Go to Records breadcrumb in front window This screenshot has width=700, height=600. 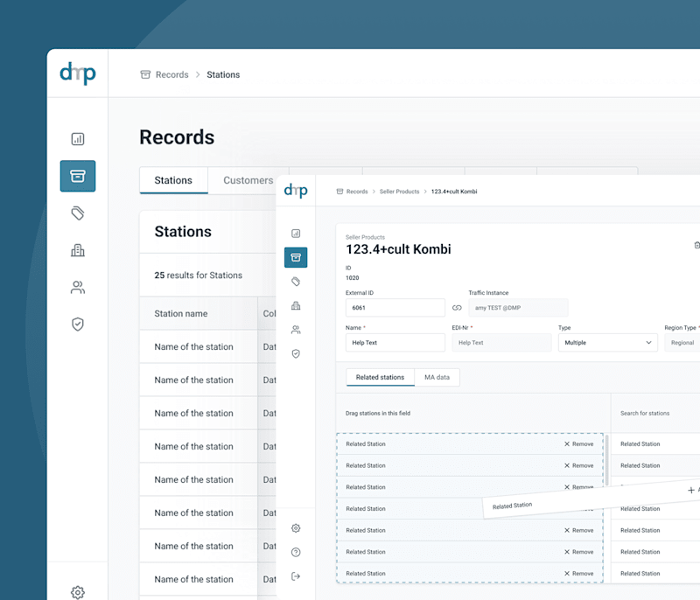pyautogui.click(x=357, y=192)
